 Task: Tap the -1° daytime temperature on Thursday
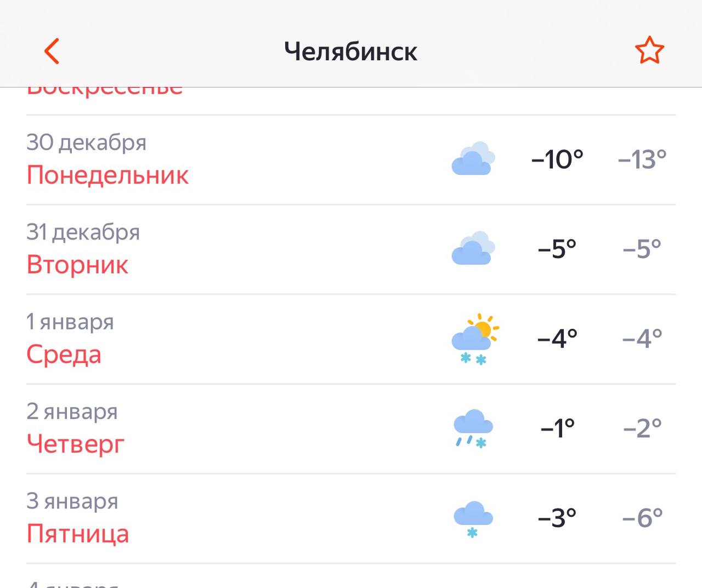(557, 428)
